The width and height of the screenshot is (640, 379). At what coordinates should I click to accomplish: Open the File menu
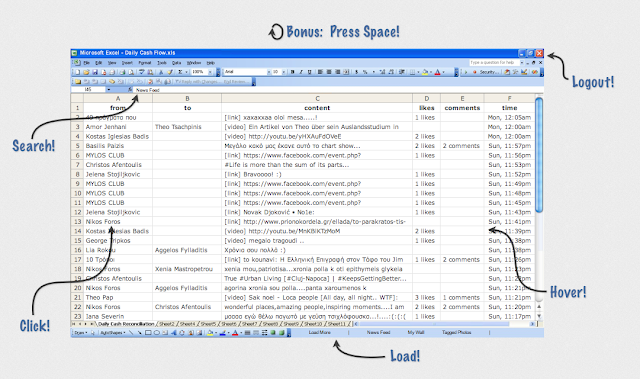coord(87,63)
